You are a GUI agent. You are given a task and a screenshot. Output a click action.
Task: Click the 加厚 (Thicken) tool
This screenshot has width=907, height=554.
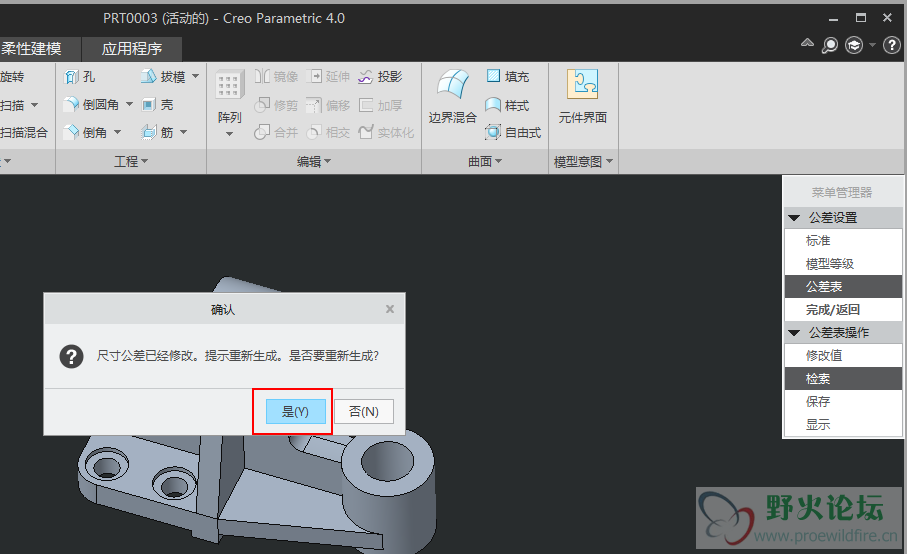click(x=380, y=105)
